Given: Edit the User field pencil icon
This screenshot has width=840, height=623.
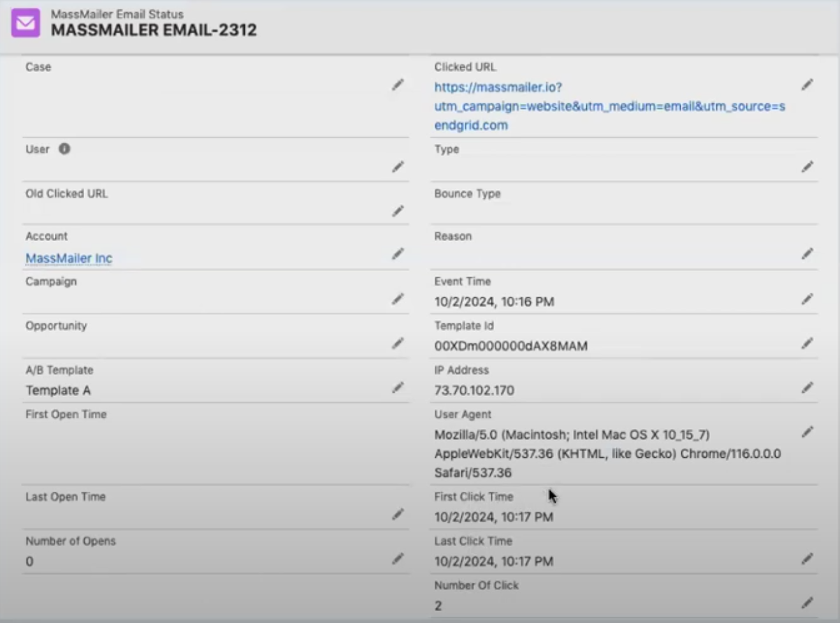Looking at the screenshot, I should click(398, 167).
